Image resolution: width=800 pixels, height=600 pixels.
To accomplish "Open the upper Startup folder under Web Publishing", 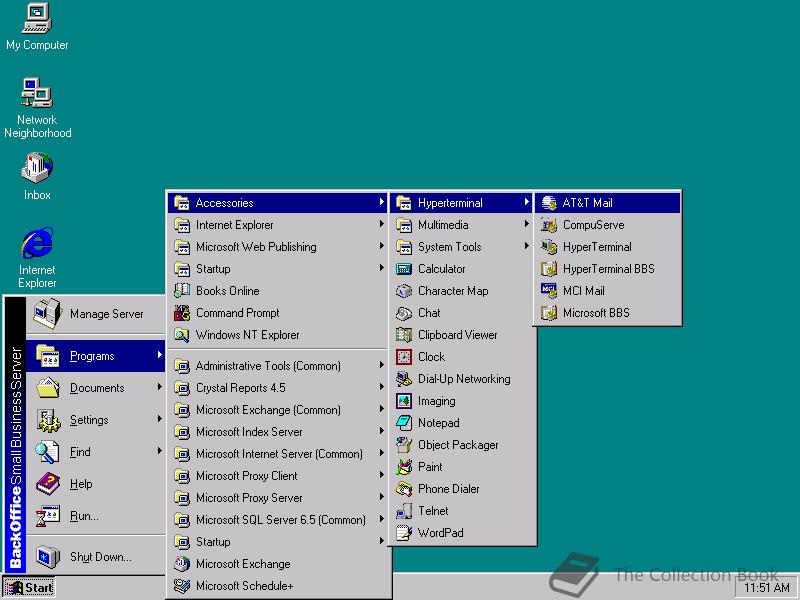I will (x=278, y=269).
